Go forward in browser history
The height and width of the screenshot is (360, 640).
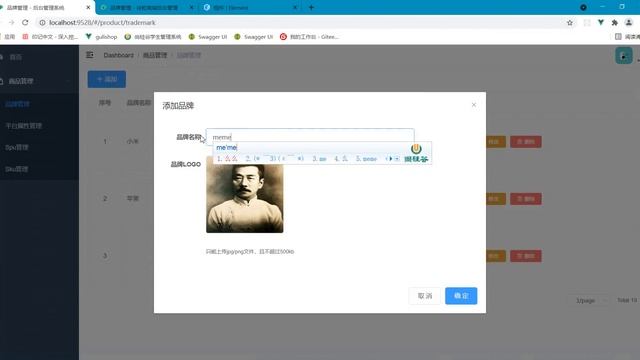11,22
